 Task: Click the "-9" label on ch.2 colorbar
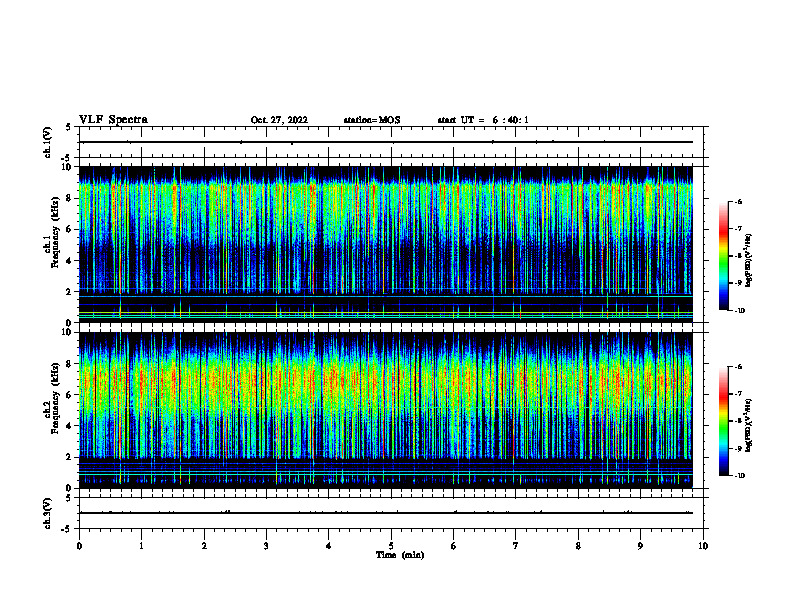pyautogui.click(x=738, y=449)
